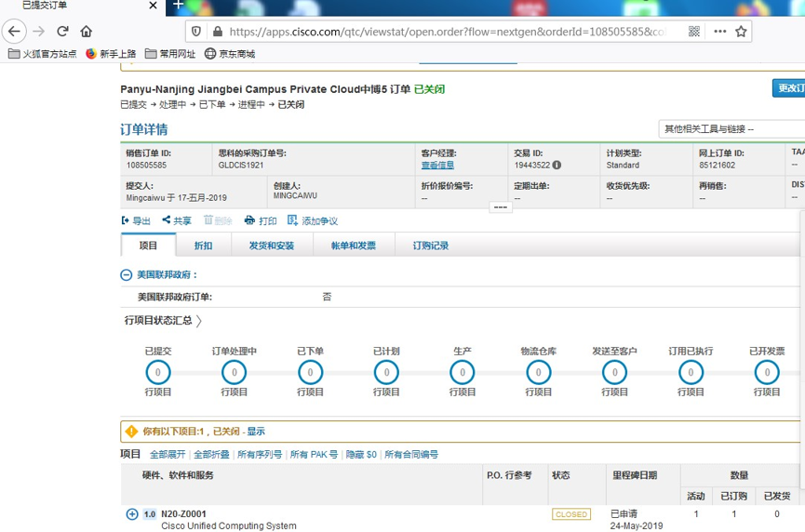Switch to 帐单和发票 tab
The image size is (805, 532).
[x=354, y=246]
